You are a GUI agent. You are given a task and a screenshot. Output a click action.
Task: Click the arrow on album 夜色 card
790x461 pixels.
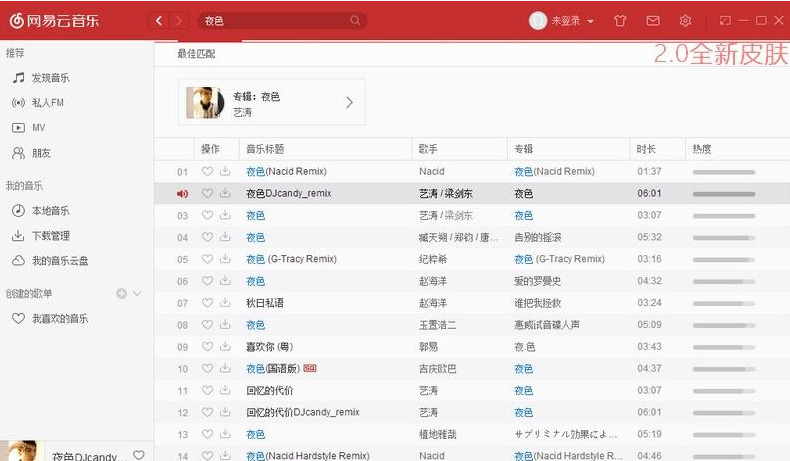[x=350, y=103]
